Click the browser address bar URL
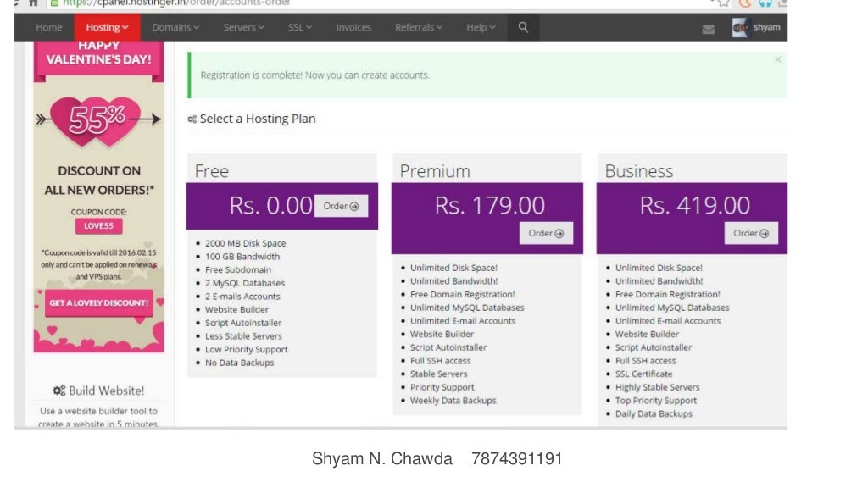The height and width of the screenshot is (488, 868). [177, 3]
